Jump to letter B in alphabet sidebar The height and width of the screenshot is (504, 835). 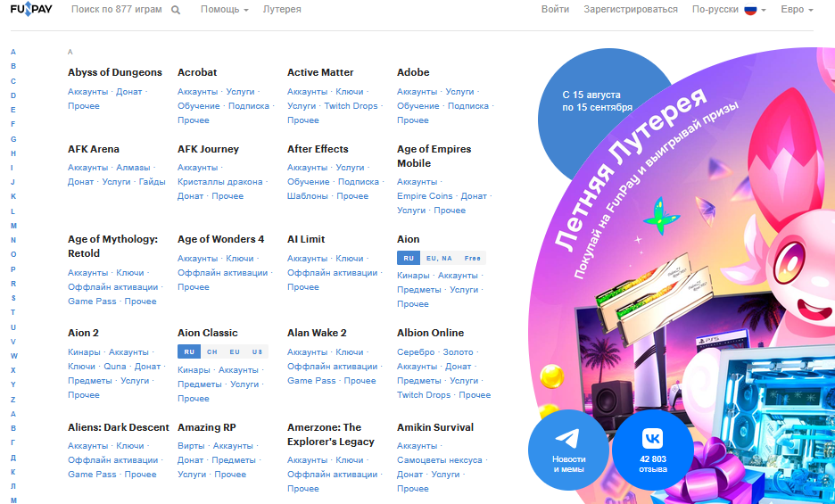[13, 67]
